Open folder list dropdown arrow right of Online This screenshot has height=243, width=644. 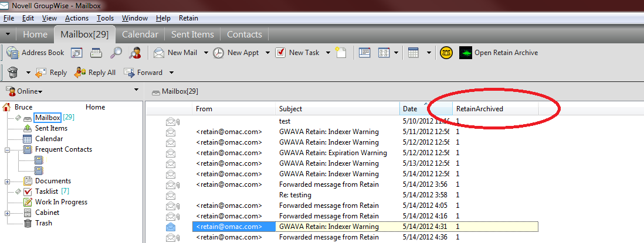pyautogui.click(x=136, y=90)
